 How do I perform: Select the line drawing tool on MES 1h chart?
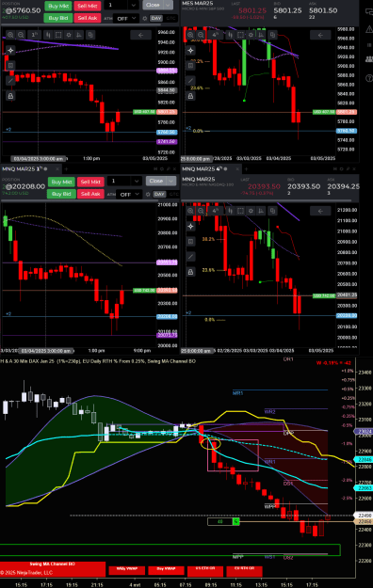[x=10, y=81]
